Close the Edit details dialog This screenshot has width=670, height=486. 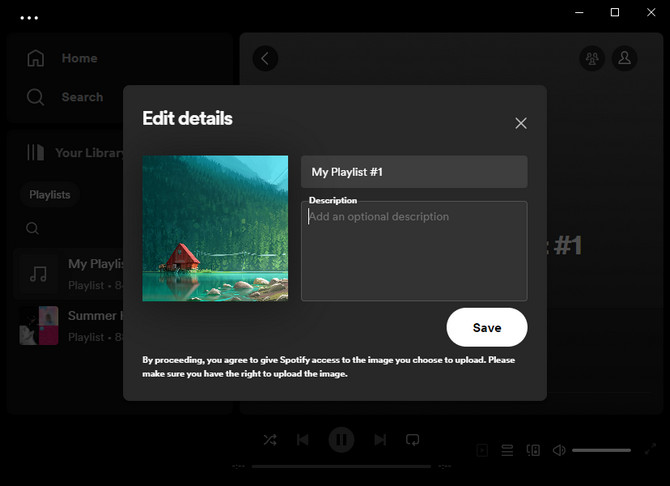click(x=520, y=123)
